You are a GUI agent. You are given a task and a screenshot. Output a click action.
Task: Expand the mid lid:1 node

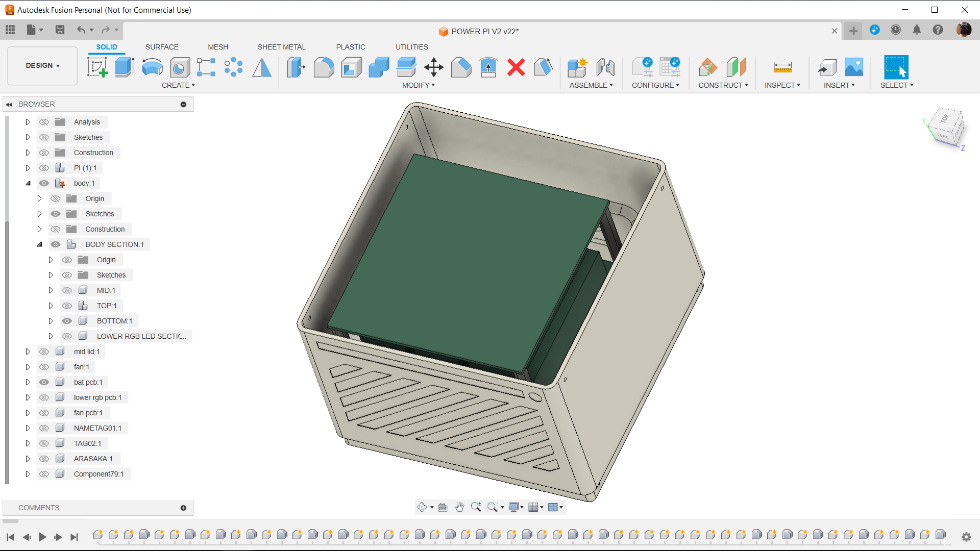(28, 352)
